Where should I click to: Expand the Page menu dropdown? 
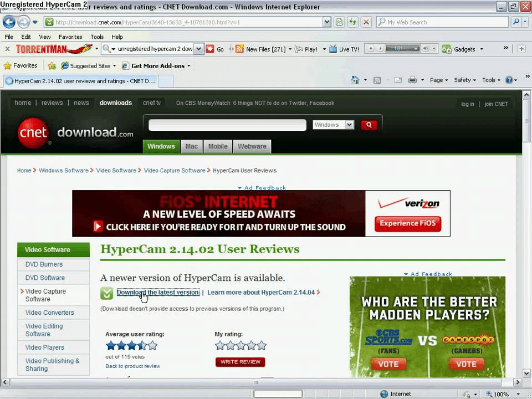click(439, 80)
